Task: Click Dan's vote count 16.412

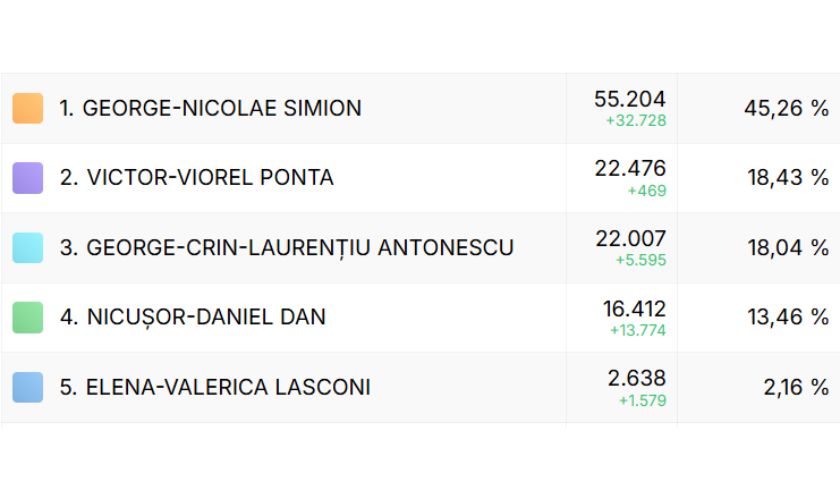Action: 633,308
